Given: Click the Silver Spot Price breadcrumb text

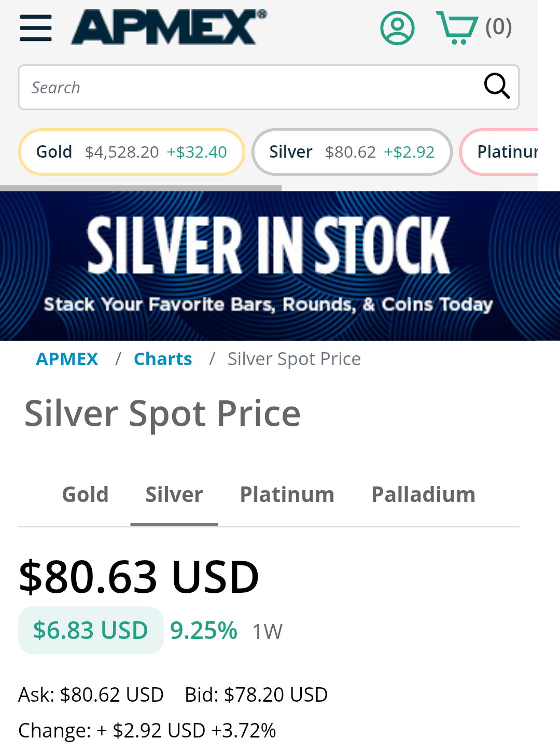Looking at the screenshot, I should [294, 359].
